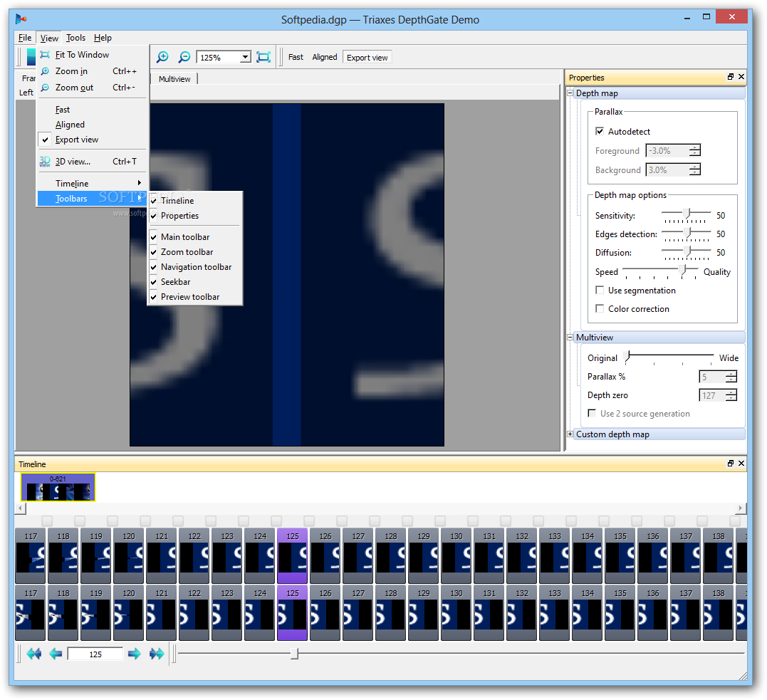This screenshot has height=700, width=767.
Task: Collapse the Multiview section
Action: [x=570, y=337]
